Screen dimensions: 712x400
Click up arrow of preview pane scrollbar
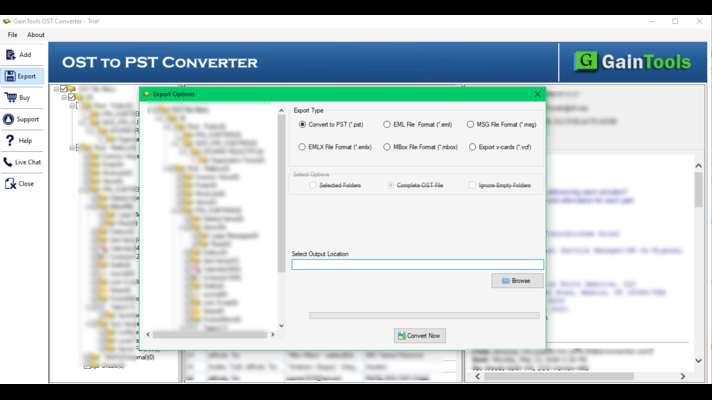tap(698, 166)
